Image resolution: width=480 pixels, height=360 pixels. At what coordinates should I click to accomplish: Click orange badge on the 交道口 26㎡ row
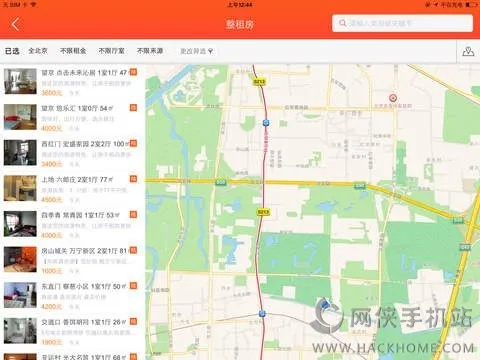click(x=133, y=321)
